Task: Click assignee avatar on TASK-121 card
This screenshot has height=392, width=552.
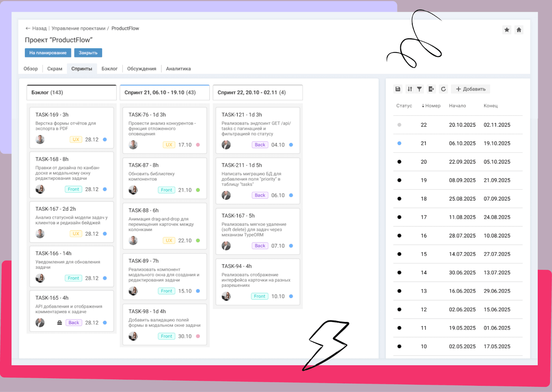Action: pyautogui.click(x=226, y=145)
